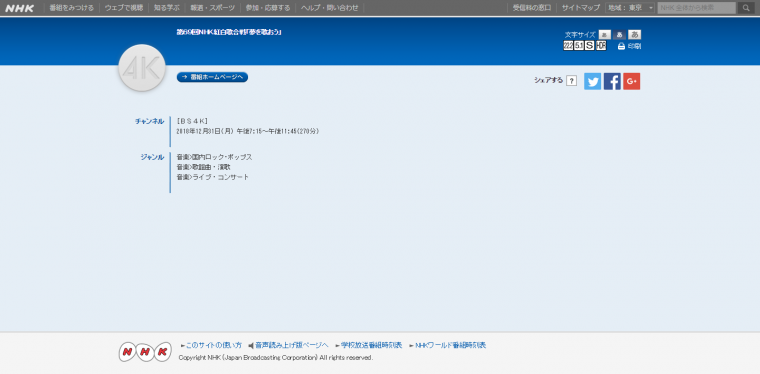The height and width of the screenshot is (374, 760).
Task: Select the small font size button
Action: pyautogui.click(x=604, y=34)
